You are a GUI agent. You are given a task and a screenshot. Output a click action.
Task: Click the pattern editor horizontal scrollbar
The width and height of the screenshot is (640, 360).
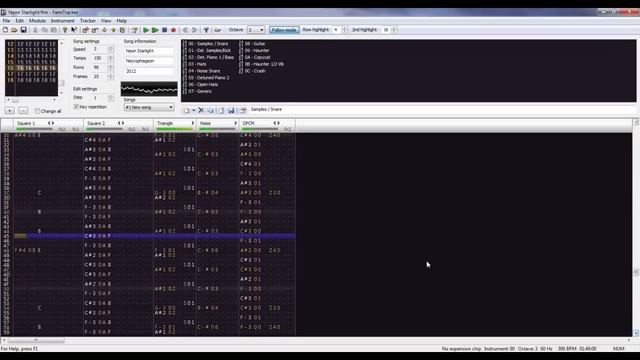click(x=317, y=340)
